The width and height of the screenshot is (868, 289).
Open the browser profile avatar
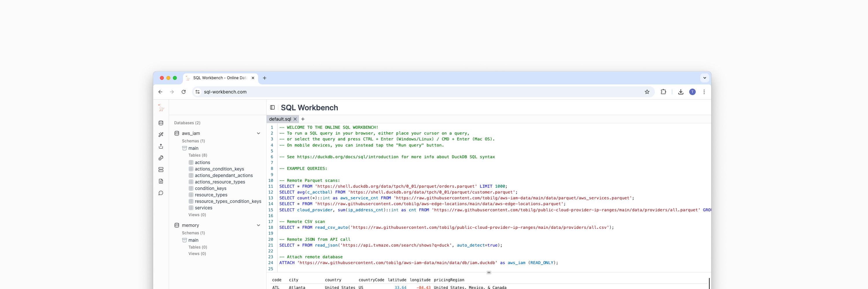tap(692, 92)
